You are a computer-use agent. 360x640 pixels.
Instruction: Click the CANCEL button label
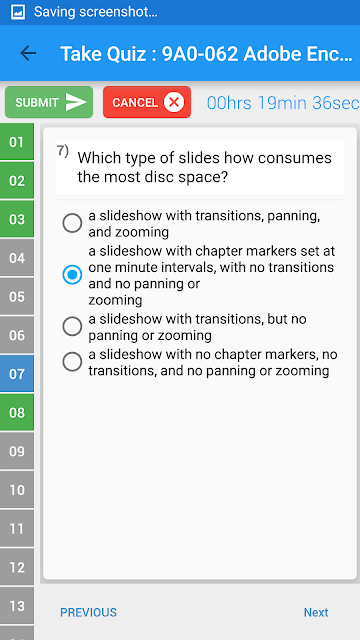(x=135, y=102)
